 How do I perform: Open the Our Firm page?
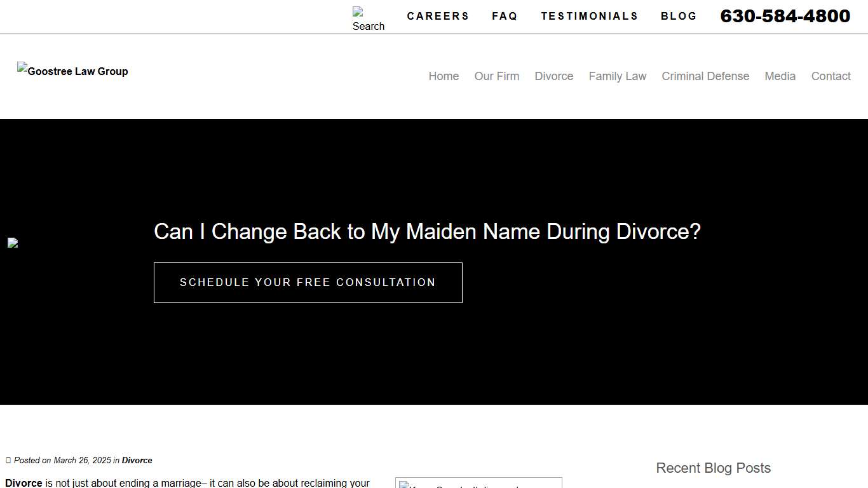click(x=496, y=76)
